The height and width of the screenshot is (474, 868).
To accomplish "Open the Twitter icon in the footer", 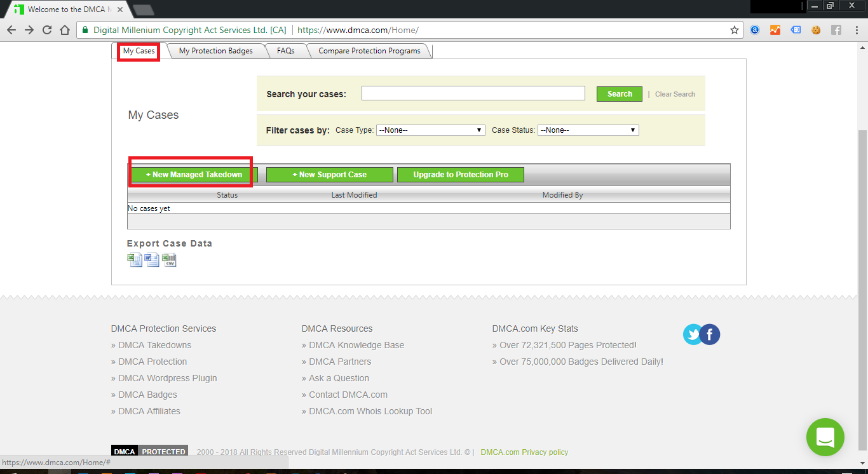I will (693, 334).
